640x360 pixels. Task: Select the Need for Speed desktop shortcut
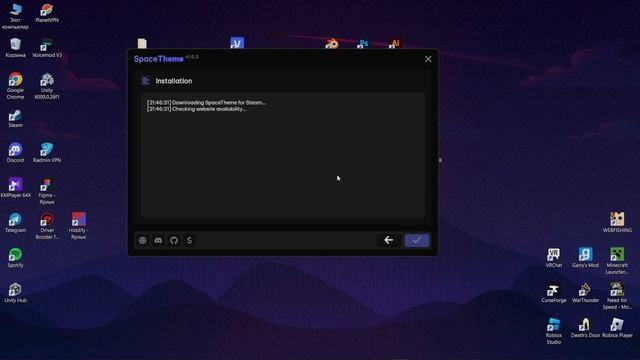[x=617, y=296]
